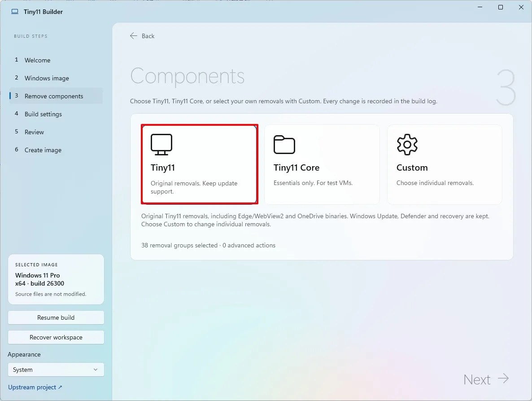Click 'Original removals. Keep update support.' description
The height and width of the screenshot is (401, 532).
point(194,187)
